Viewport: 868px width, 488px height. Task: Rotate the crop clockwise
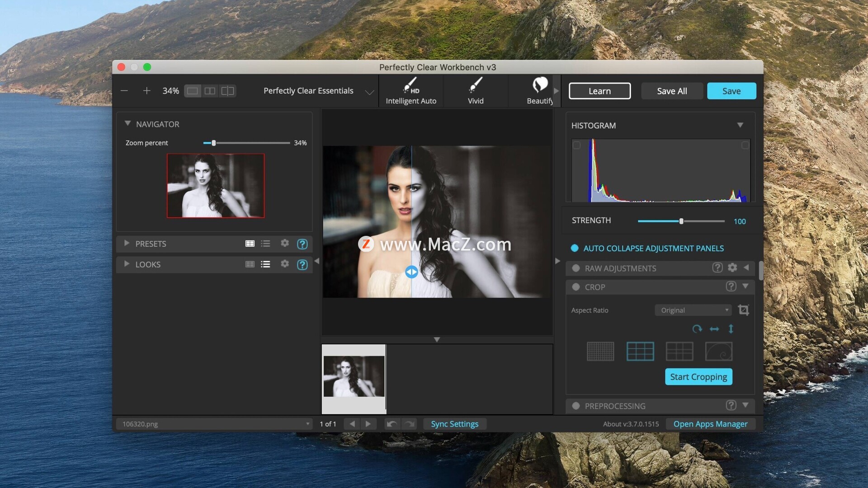click(x=697, y=329)
